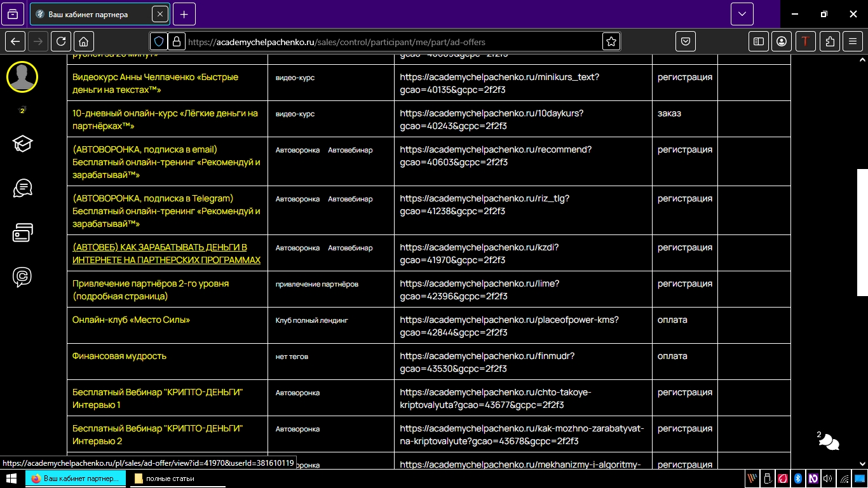Open the email subscription АВТОВОРОНКА offer

click(x=166, y=162)
